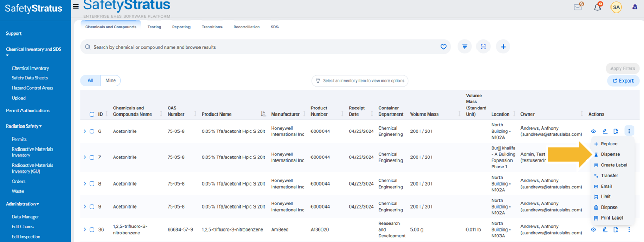Collapse the Administration sidebar section
The width and height of the screenshot is (644, 242).
point(23,204)
